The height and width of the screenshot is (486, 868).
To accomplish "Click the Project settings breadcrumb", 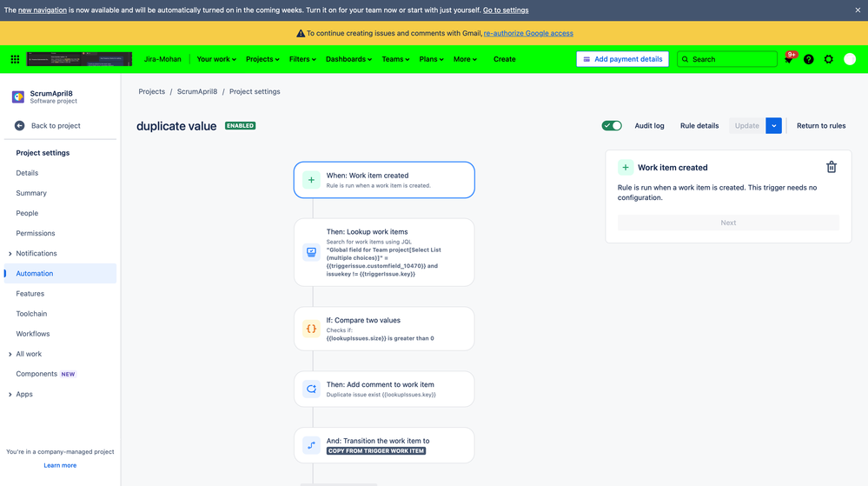I will point(255,91).
